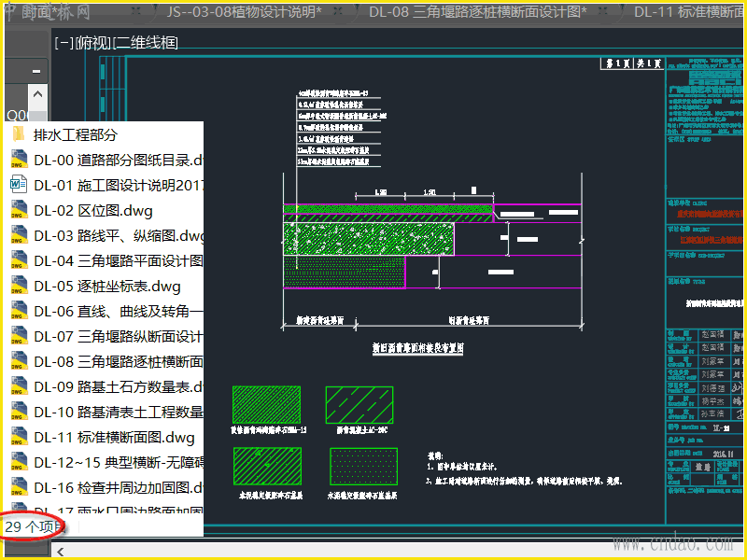
Task: Select file name DL-11 标准横断面图.dwg
Action: [x=114, y=438]
